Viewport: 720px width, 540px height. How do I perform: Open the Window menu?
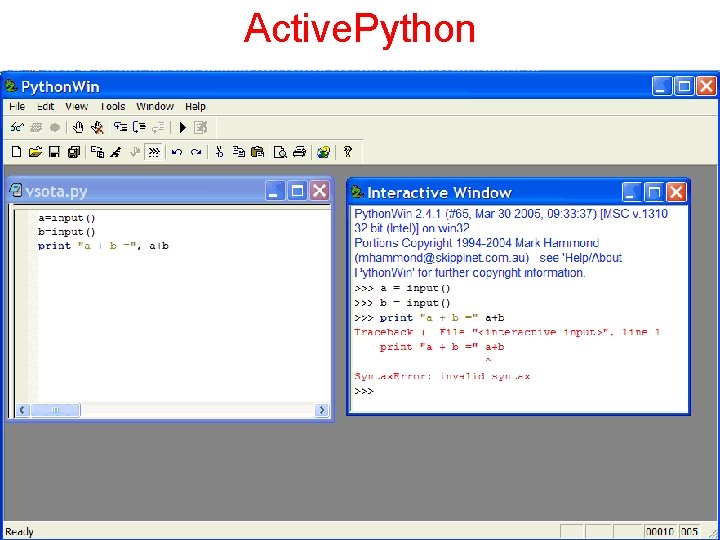(x=155, y=107)
